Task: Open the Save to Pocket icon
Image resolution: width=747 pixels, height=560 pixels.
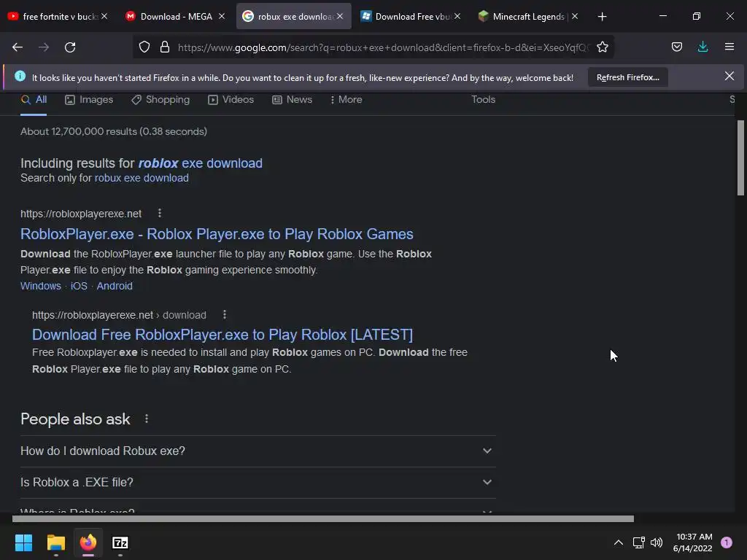Action: click(676, 47)
